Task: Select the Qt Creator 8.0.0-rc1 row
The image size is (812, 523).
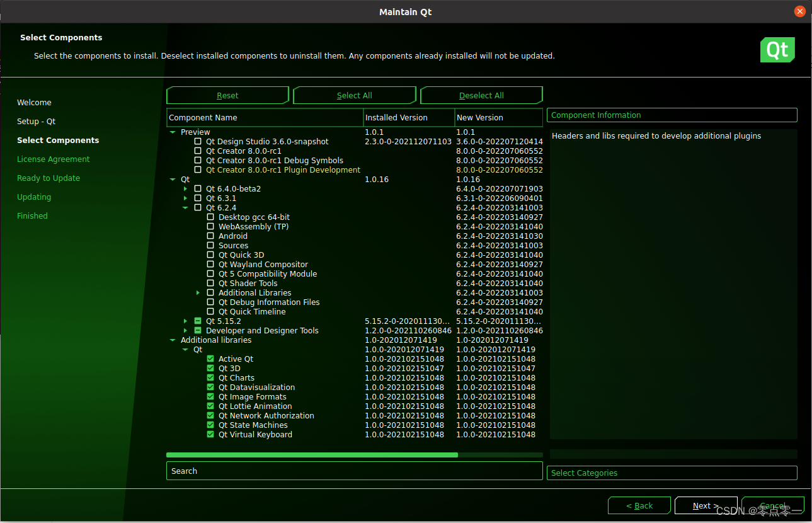Action: (355, 151)
